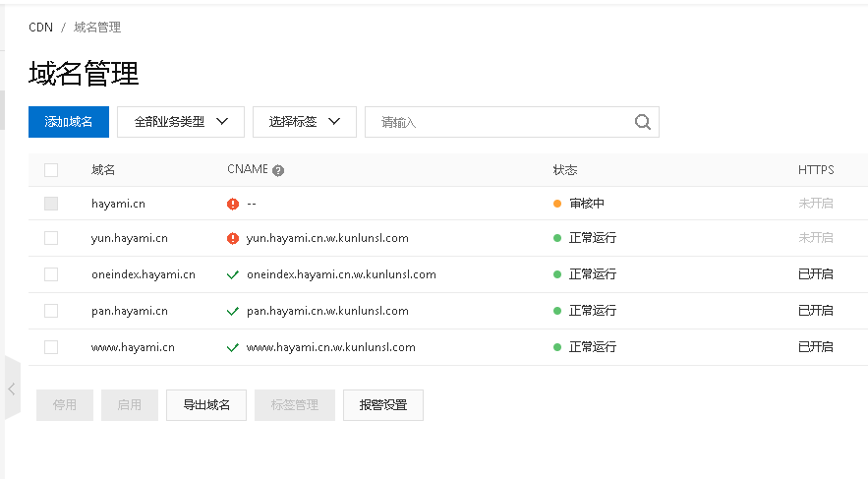Click 域名管理 in the breadcrumb
Viewport: 868px width, 479px height.
[x=97, y=28]
